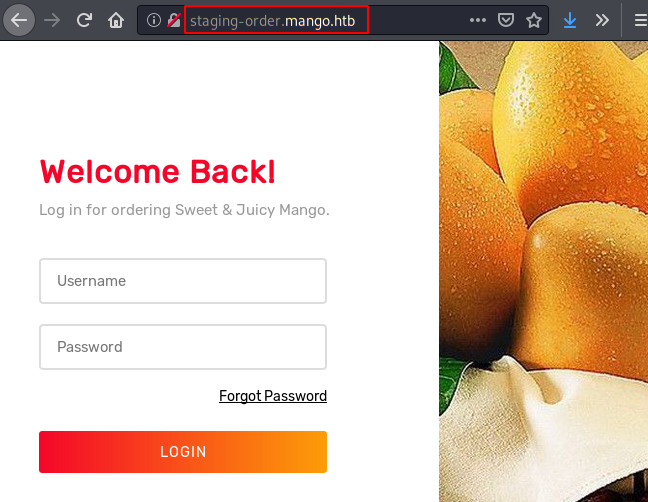The width and height of the screenshot is (648, 502).
Task: Click the Sweet & Juicy Mango subtitle text
Action: 184,210
